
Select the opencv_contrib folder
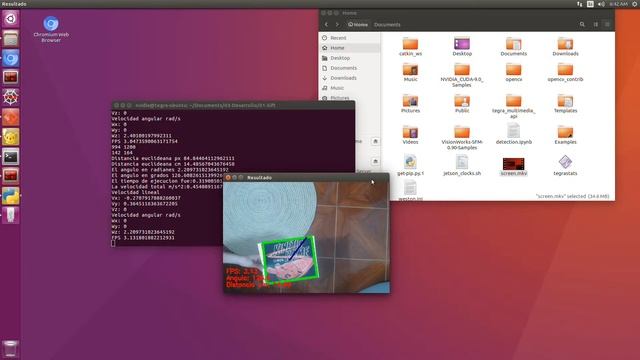click(x=565, y=72)
